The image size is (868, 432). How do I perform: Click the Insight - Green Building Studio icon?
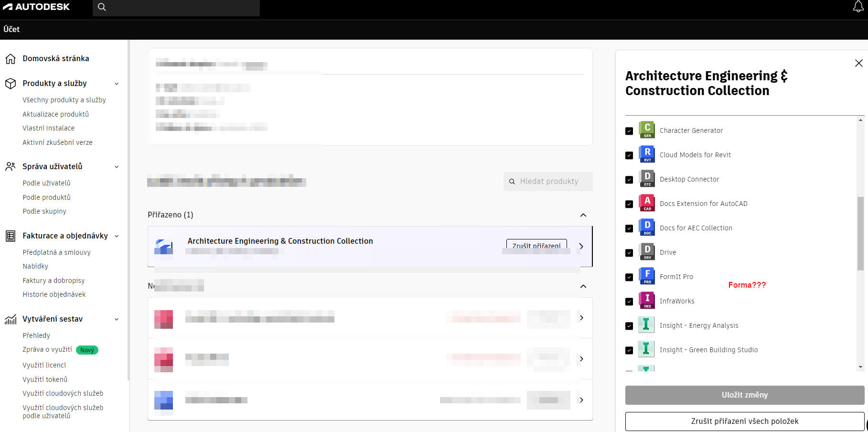pyautogui.click(x=647, y=349)
